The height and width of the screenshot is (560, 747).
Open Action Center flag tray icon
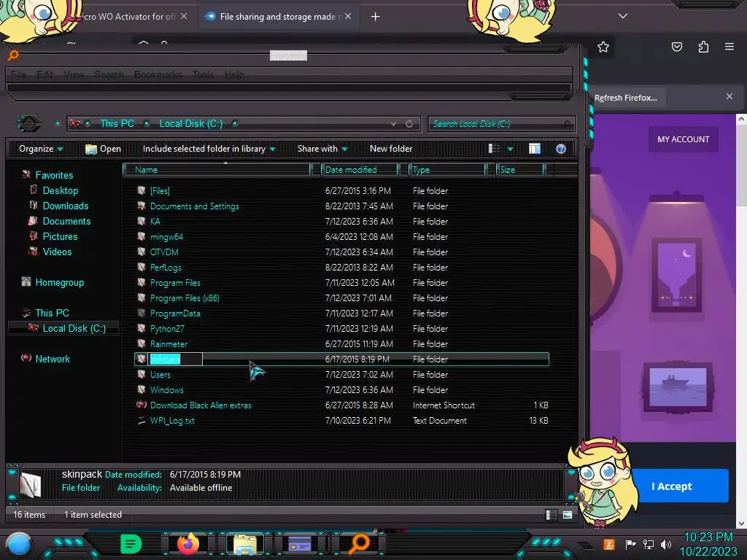tap(631, 544)
